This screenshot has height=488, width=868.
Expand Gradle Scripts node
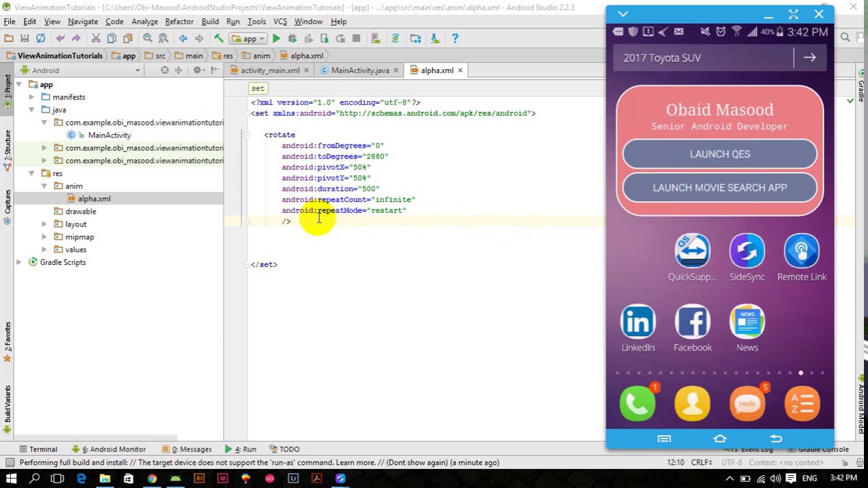[x=18, y=262]
